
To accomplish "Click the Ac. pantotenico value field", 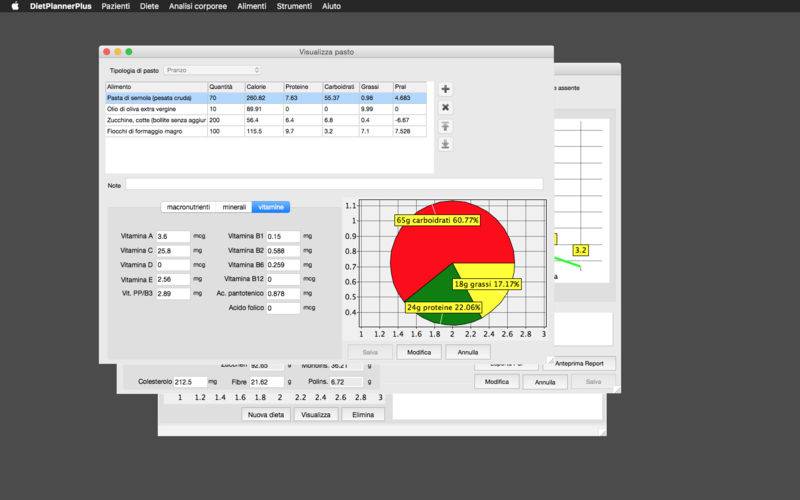I will click(283, 293).
